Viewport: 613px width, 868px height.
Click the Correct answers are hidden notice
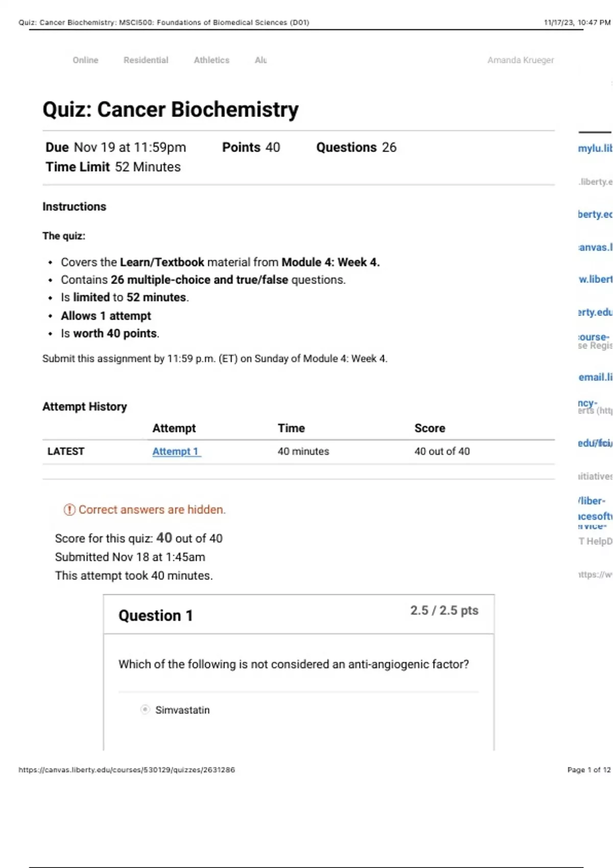(152, 510)
